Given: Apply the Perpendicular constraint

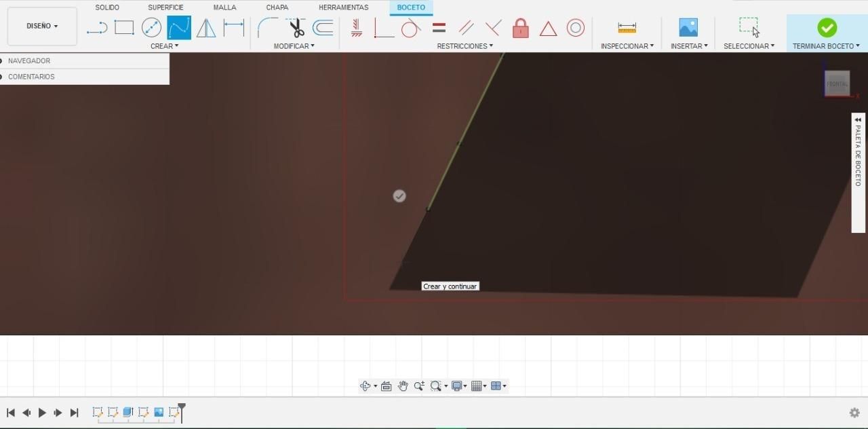Looking at the screenshot, I should point(494,28).
